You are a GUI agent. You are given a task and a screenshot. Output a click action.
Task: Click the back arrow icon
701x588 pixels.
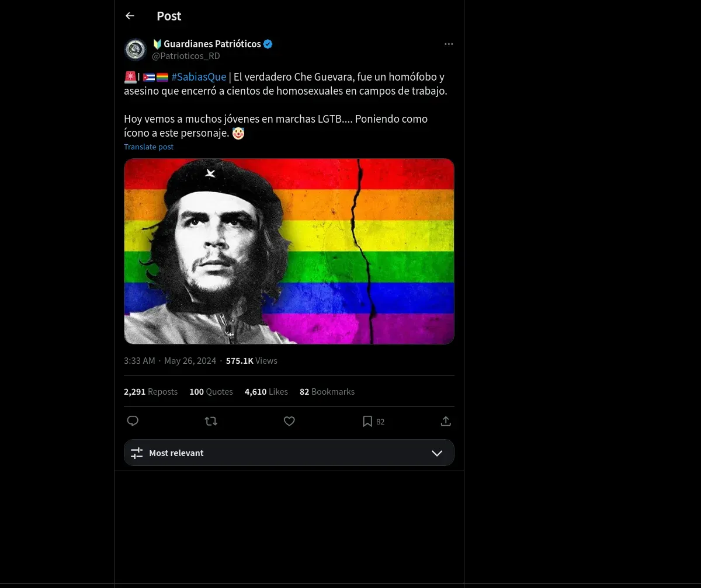[130, 16]
